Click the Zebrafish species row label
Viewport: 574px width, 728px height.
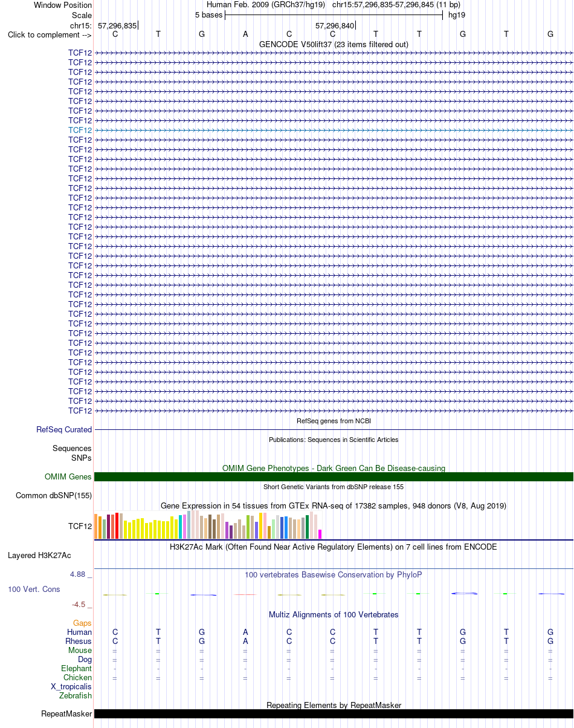(x=76, y=695)
